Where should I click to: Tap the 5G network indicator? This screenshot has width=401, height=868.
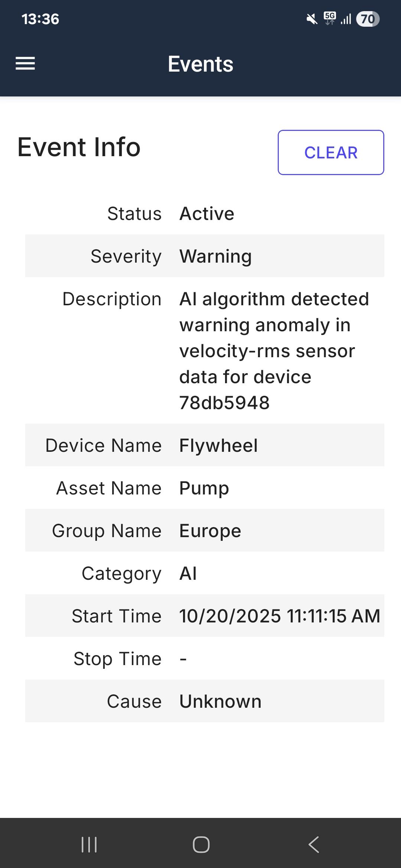tap(330, 18)
